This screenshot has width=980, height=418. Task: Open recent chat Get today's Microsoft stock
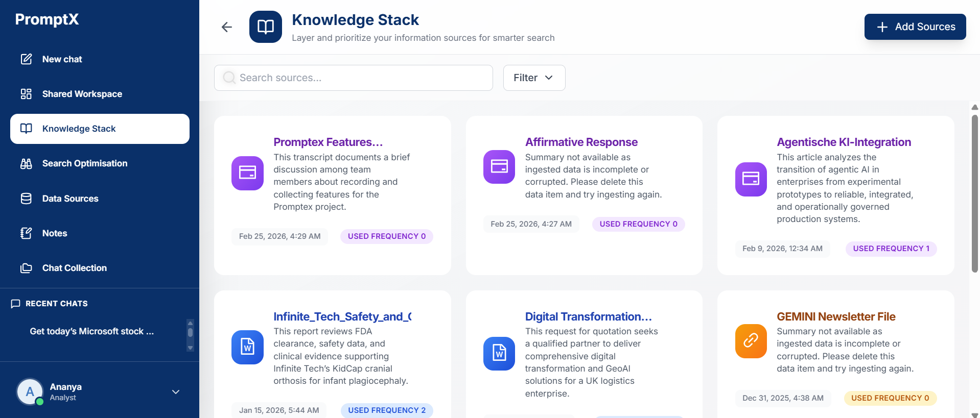tap(92, 331)
